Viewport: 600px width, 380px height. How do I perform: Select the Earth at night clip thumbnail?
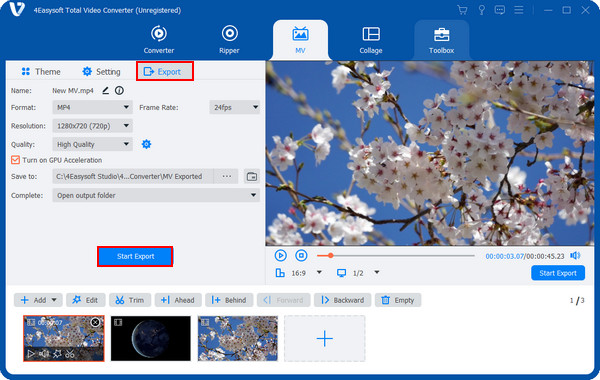point(151,338)
